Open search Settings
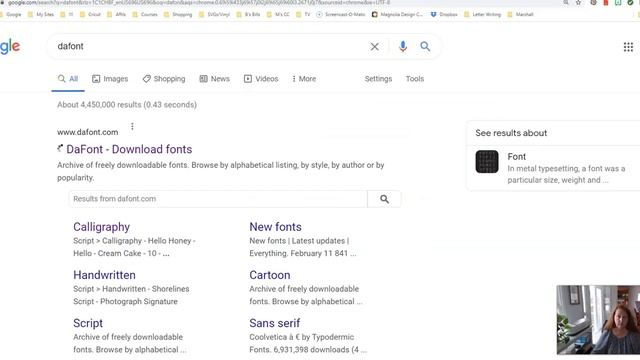 [378, 79]
